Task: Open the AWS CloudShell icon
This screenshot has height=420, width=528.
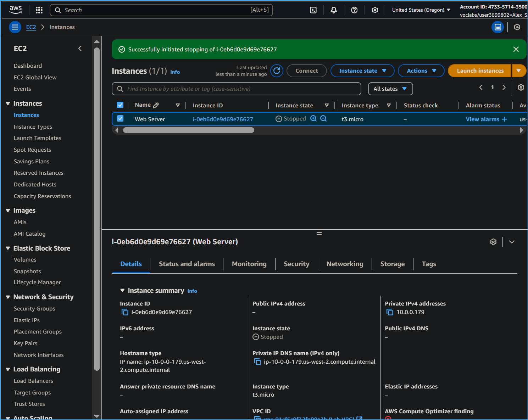Action: [x=313, y=10]
